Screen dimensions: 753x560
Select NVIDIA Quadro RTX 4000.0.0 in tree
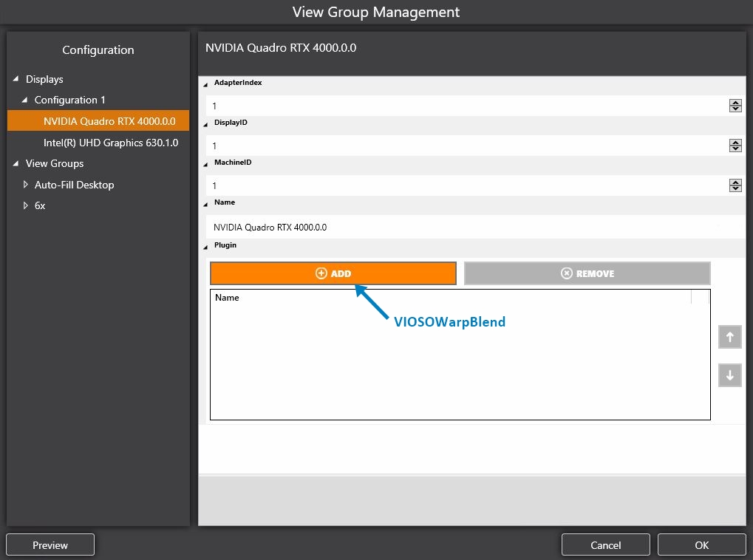pyautogui.click(x=98, y=121)
